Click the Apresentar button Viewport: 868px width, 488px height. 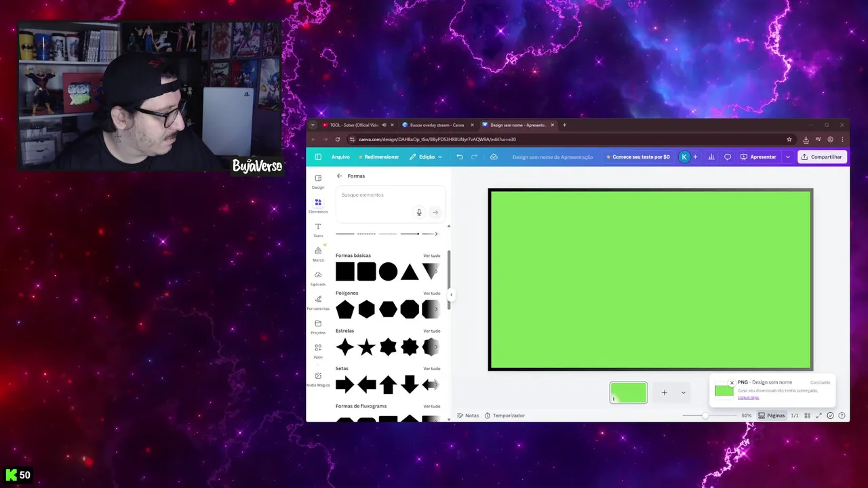pos(758,157)
